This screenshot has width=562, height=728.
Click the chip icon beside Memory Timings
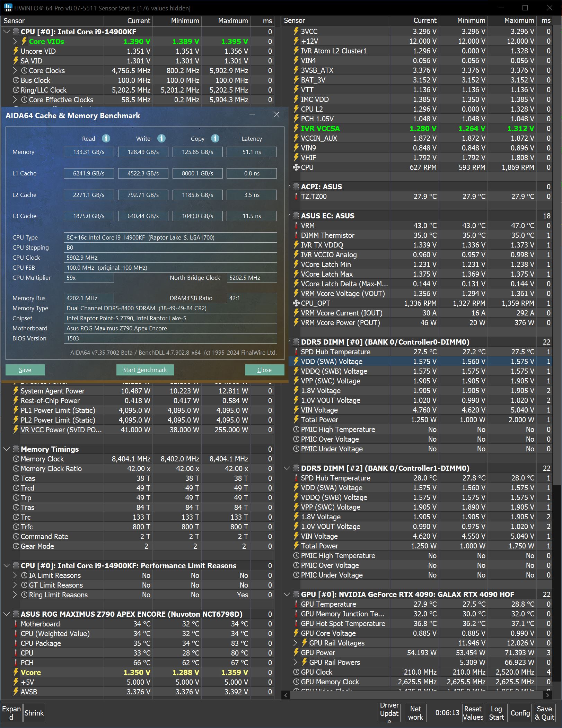pos(16,449)
